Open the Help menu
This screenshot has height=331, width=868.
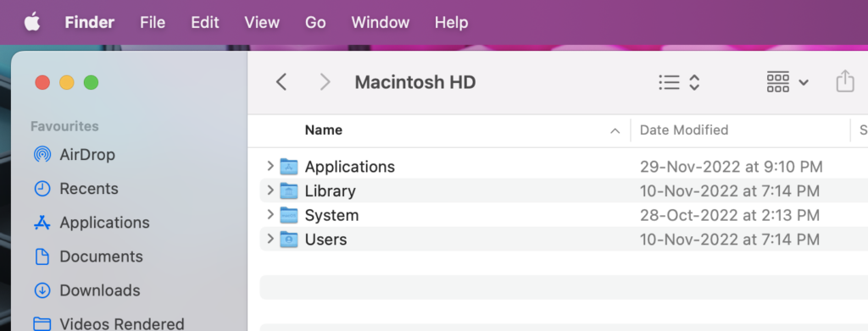pyautogui.click(x=451, y=23)
